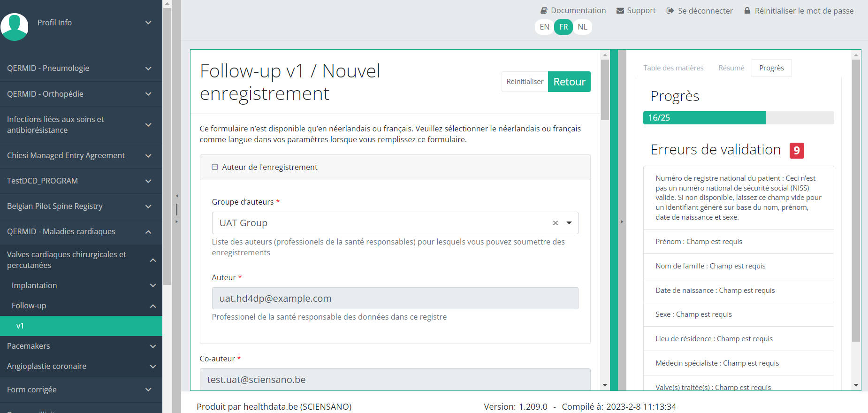The height and width of the screenshot is (413, 868).
Task: Click the Support envelope icon
Action: click(x=620, y=10)
